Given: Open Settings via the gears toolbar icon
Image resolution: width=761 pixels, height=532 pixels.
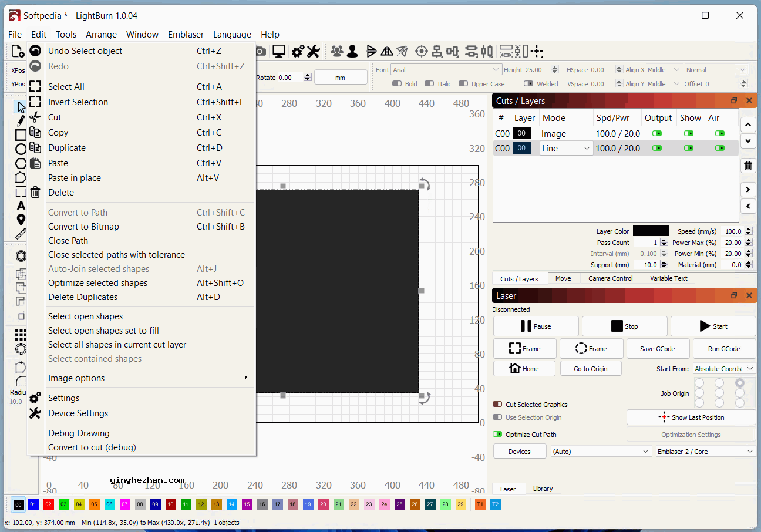Looking at the screenshot, I should 298,52.
